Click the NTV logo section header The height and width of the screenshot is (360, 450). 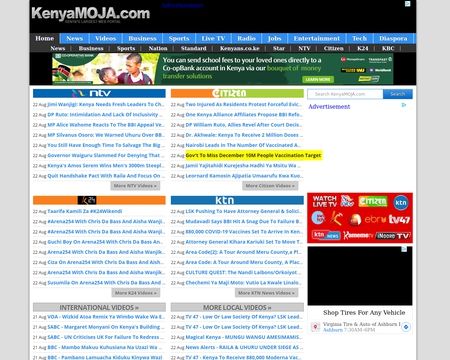(x=99, y=93)
